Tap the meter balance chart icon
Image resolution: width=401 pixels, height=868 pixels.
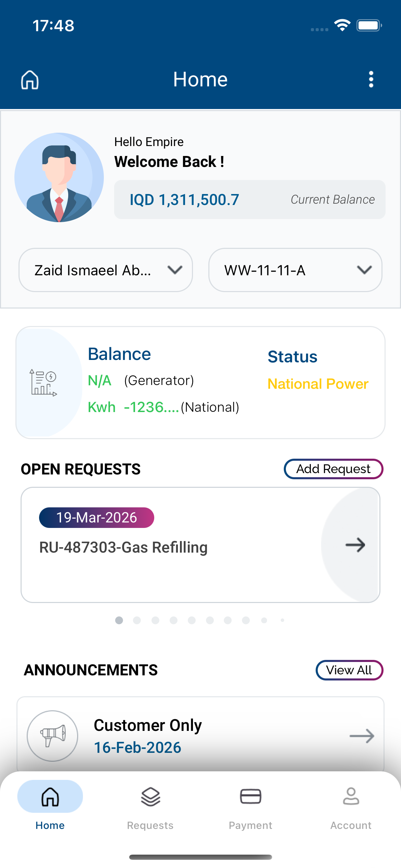tap(43, 383)
